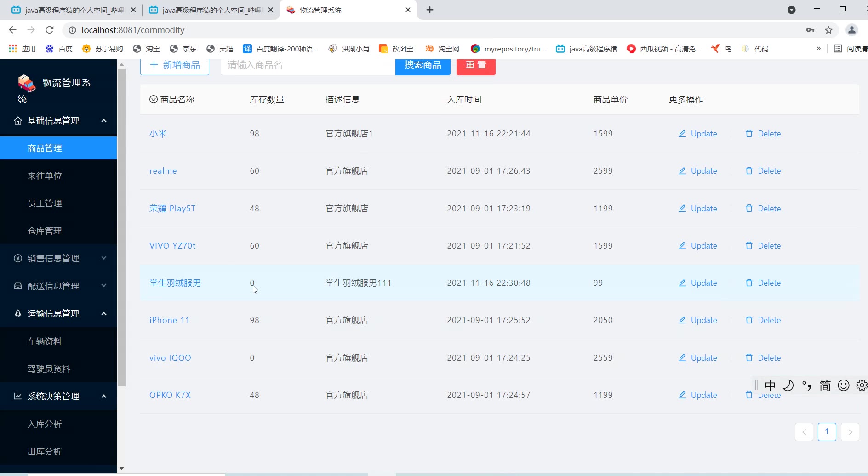Screen dimensions: 868x476
Task: Open 驾驶员资料 in the sidebar
Action: click(58, 368)
